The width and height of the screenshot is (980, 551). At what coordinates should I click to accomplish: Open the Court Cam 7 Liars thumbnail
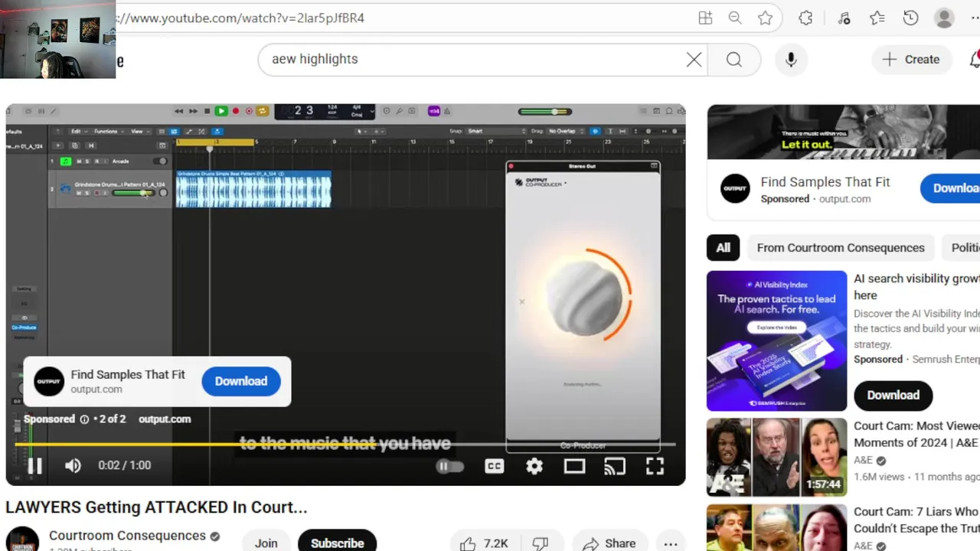pyautogui.click(x=776, y=527)
